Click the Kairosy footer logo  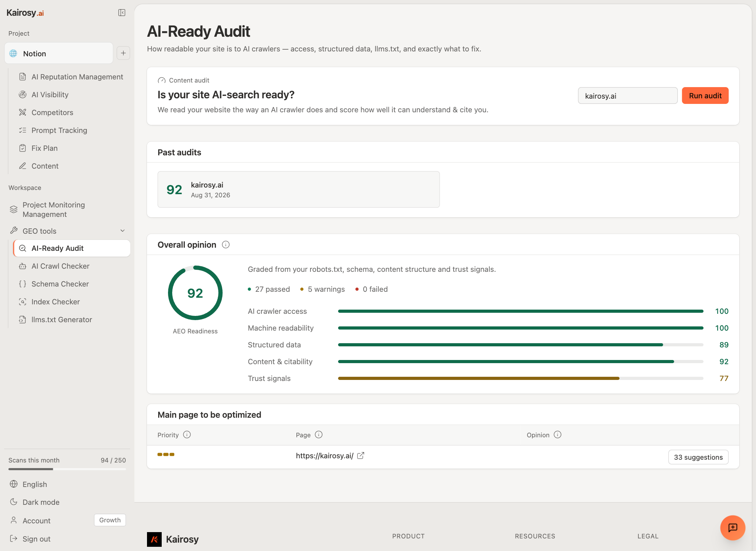(x=173, y=539)
